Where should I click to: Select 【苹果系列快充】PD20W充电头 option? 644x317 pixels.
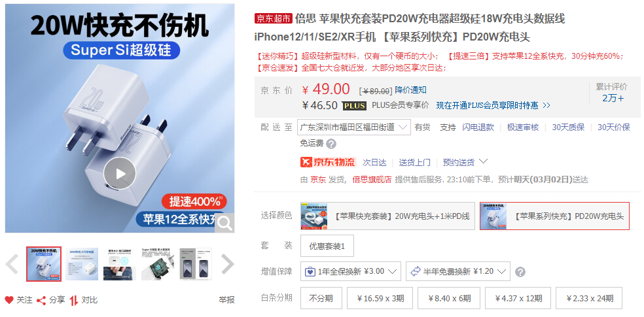554,216
